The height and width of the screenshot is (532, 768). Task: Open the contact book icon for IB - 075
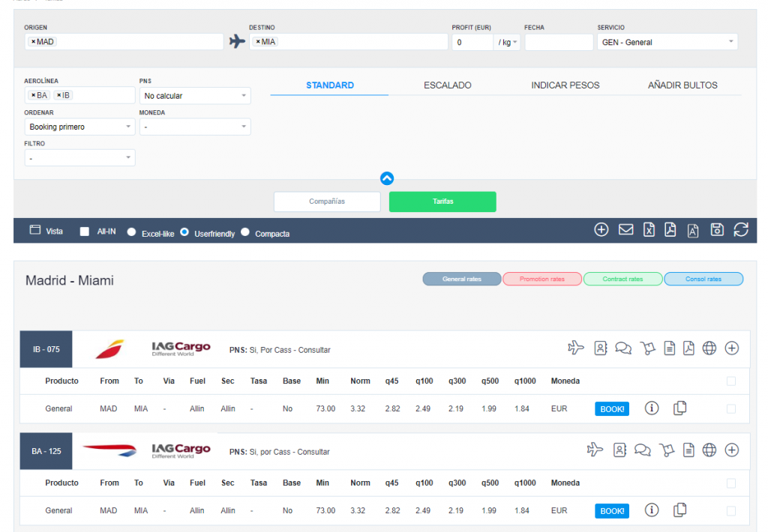(600, 348)
